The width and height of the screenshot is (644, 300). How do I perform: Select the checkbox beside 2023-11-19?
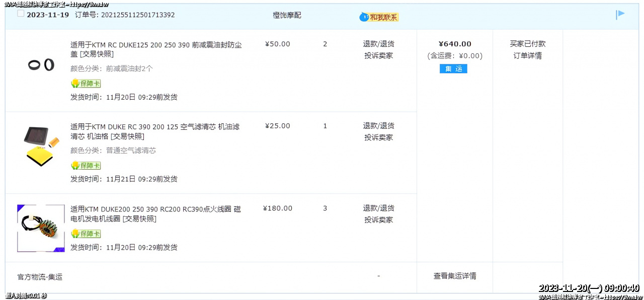(x=21, y=13)
